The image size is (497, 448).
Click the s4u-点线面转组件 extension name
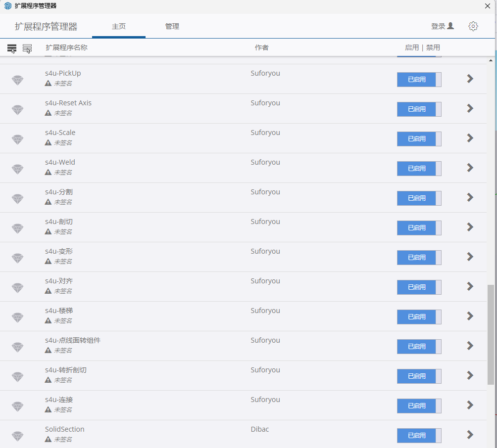(72, 340)
